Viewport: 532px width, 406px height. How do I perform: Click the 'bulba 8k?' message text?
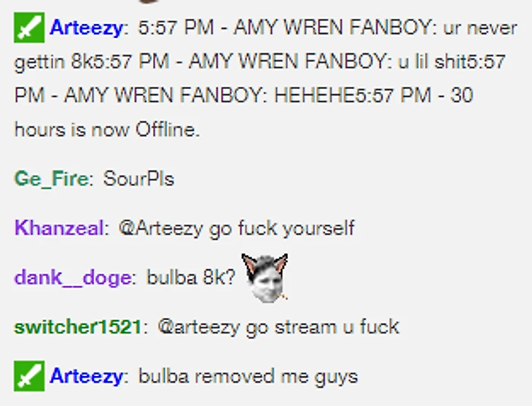191,277
